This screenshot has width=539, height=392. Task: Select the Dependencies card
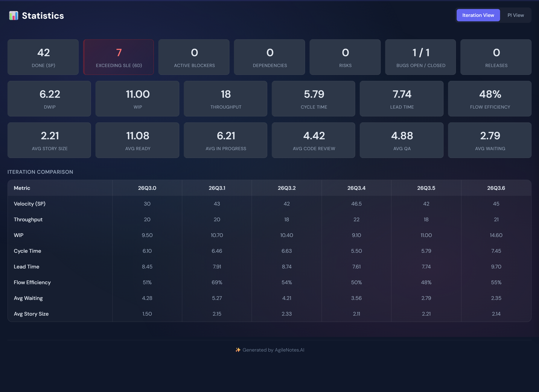(269, 57)
